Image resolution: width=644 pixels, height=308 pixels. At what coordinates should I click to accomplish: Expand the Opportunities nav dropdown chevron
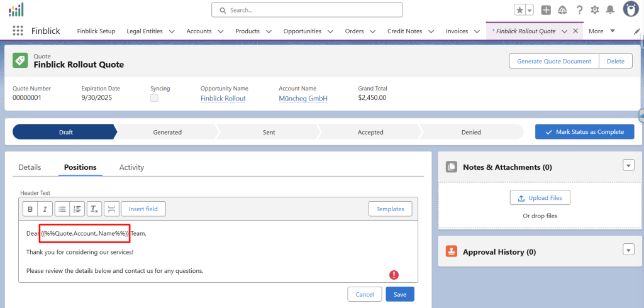tap(330, 31)
